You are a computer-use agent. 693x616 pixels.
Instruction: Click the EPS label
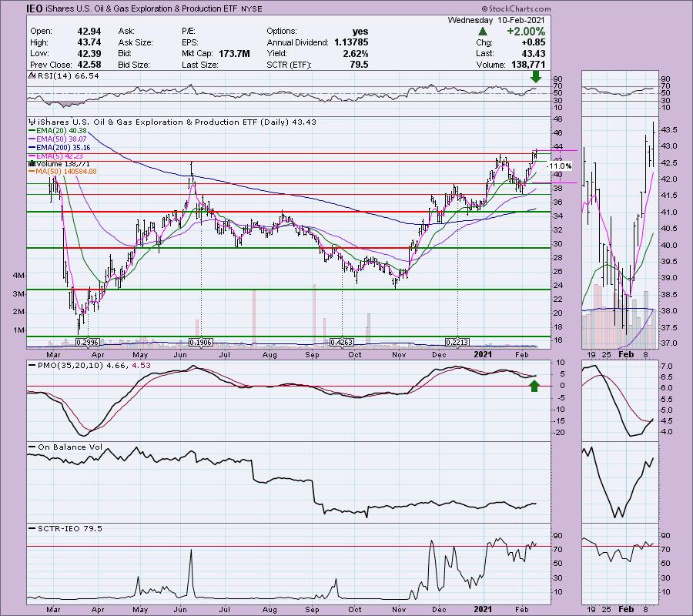(190, 42)
